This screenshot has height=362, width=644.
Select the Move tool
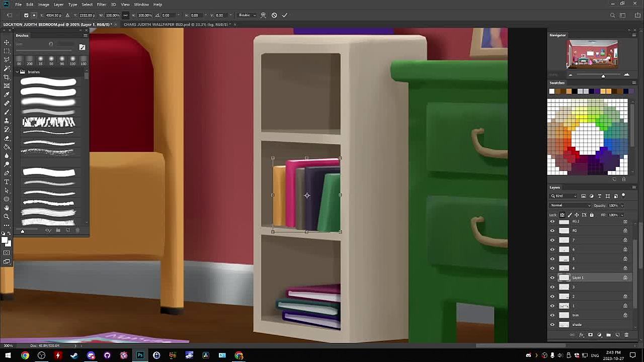click(7, 42)
